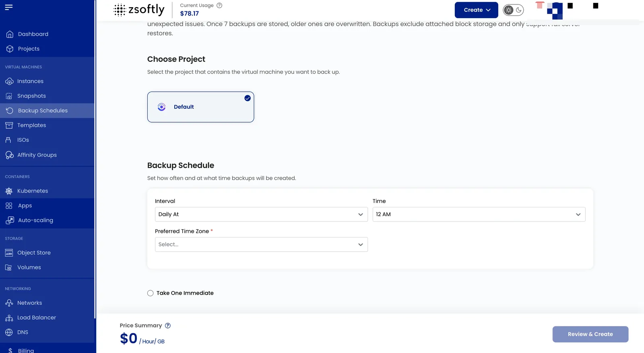644x353 pixels.
Task: Toggle the Default project checkmark
Action: tap(248, 98)
